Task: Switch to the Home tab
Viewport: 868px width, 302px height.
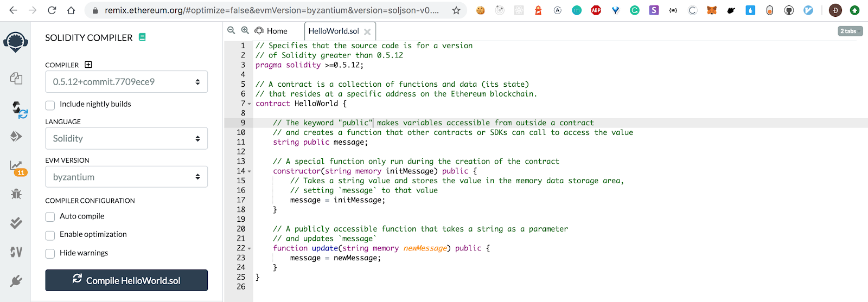Action: coord(271,31)
